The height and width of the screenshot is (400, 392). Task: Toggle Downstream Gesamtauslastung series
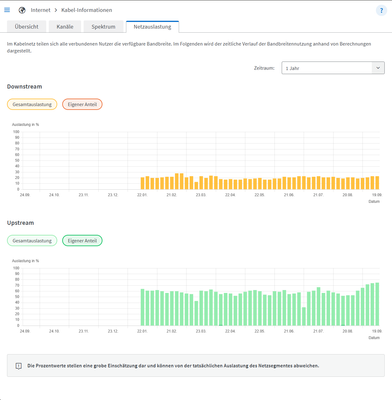(x=32, y=104)
